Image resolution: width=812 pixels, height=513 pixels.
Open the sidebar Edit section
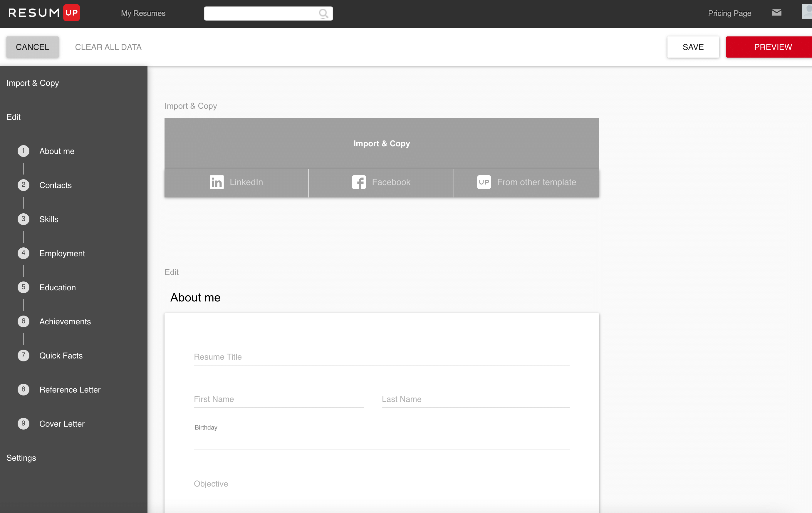14,117
